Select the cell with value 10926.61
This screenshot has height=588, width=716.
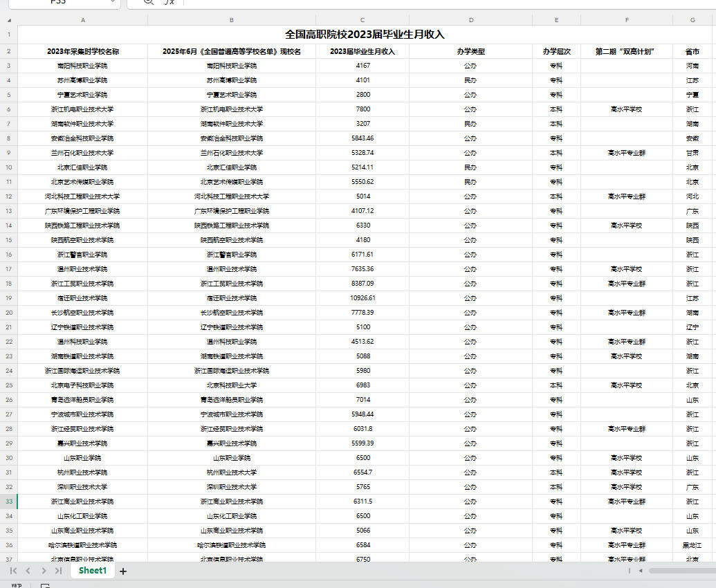(x=362, y=298)
